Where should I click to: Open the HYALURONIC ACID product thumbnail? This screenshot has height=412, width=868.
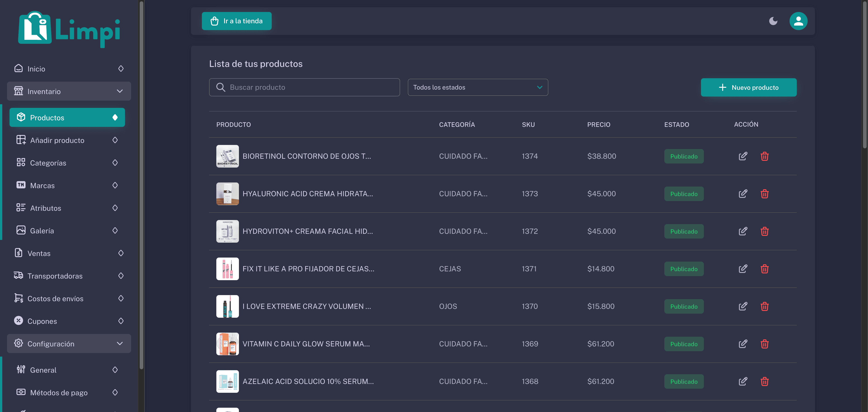(227, 194)
